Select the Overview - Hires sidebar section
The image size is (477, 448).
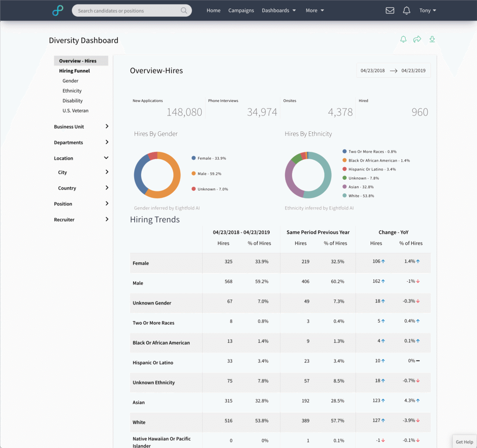77,61
